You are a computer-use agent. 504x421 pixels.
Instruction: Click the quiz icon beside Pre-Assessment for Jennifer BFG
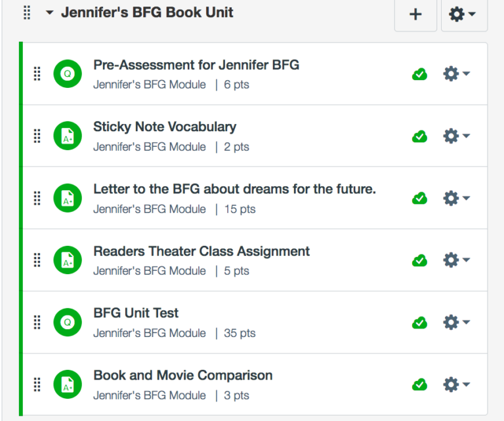click(x=68, y=74)
